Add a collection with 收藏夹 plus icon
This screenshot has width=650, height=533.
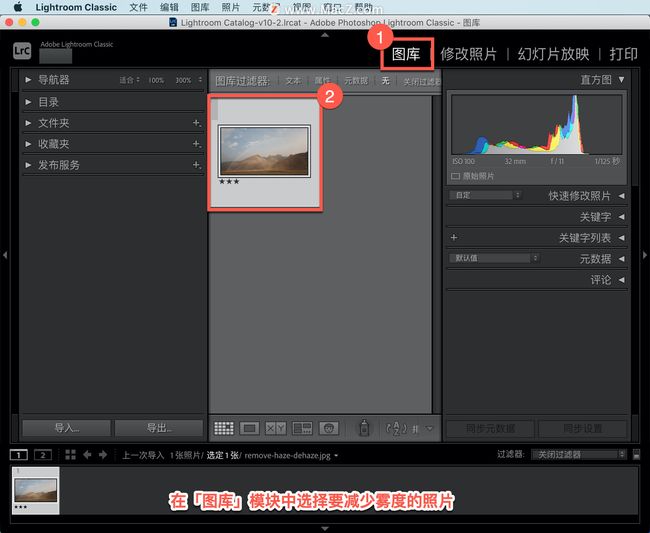[x=197, y=144]
